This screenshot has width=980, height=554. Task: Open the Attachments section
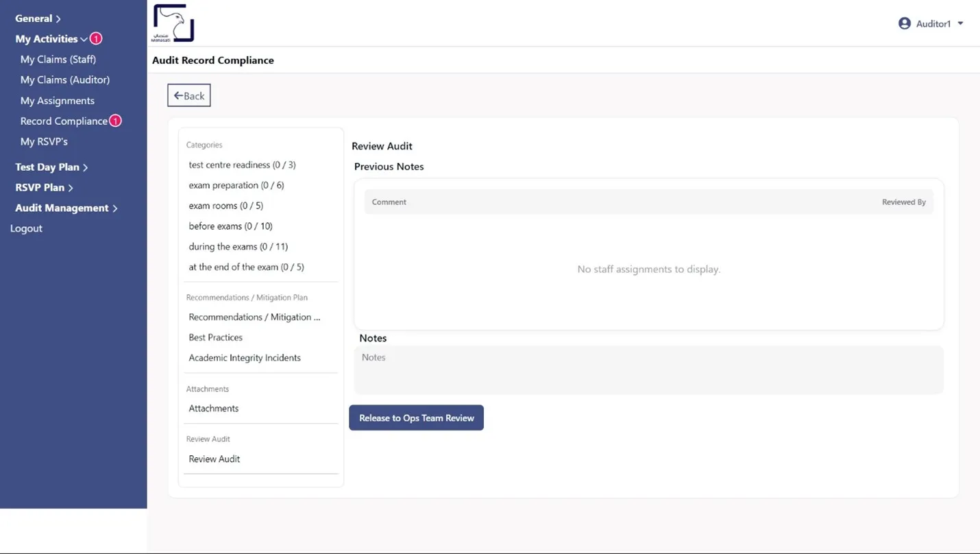coord(214,409)
